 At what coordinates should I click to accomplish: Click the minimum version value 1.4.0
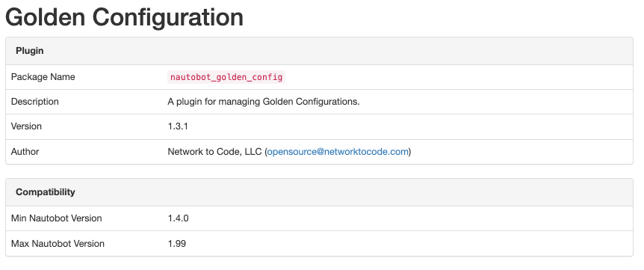coord(179,218)
